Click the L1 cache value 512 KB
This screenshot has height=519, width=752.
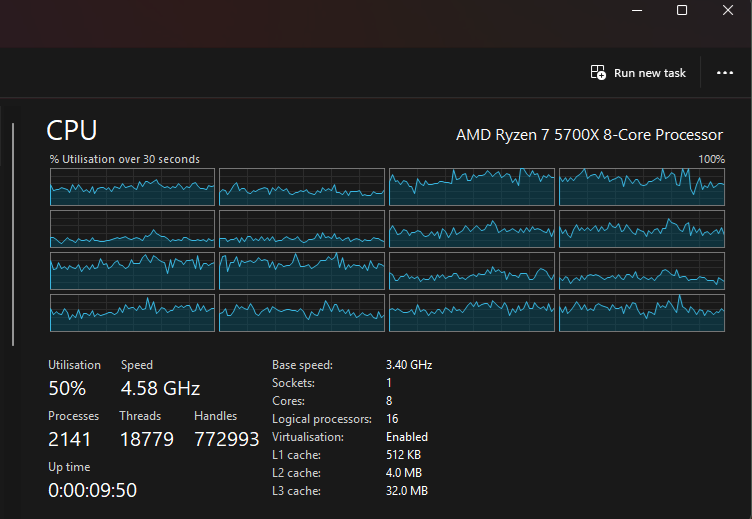pos(403,455)
